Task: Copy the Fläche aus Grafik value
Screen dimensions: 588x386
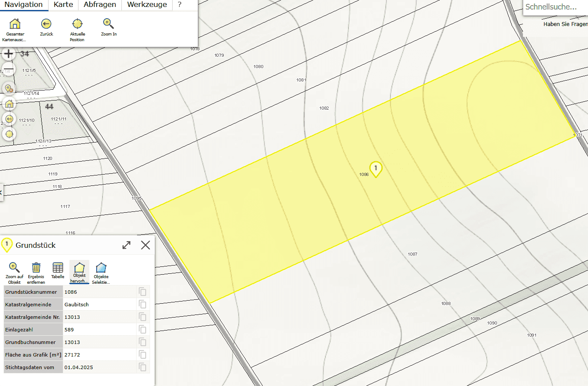Action: coord(143,355)
